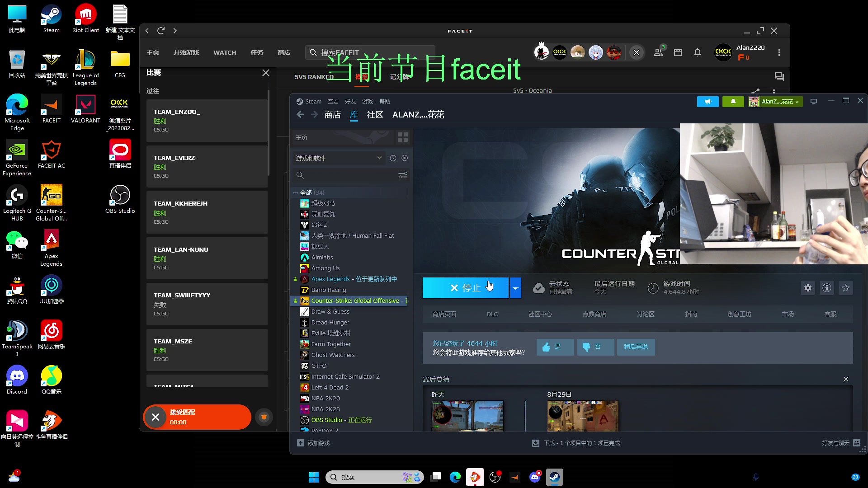The height and width of the screenshot is (488, 868).
Task: Click Yes recommend button 是
Action: 555,347
